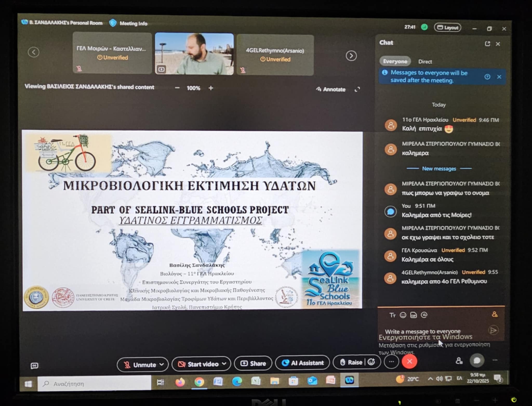
Task: Click the Share button
Action: click(x=253, y=363)
